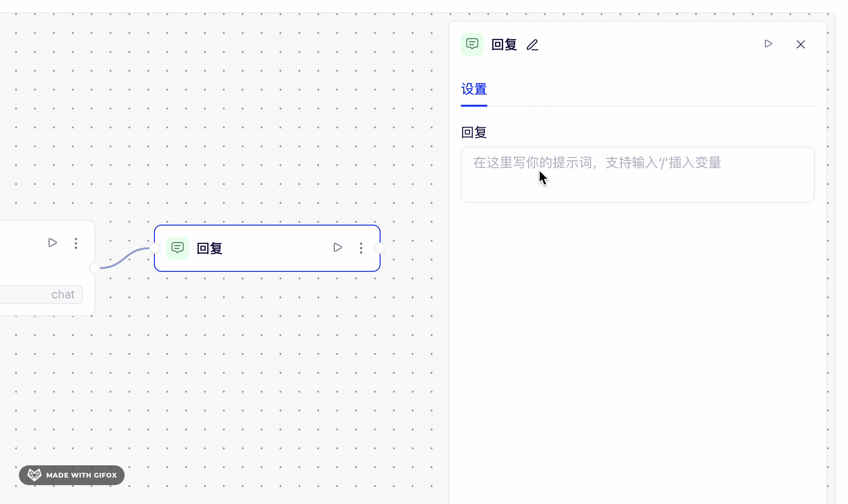Click the play icon in the settings panel header
Viewport: 848px width, 504px height.
pyautogui.click(x=769, y=44)
